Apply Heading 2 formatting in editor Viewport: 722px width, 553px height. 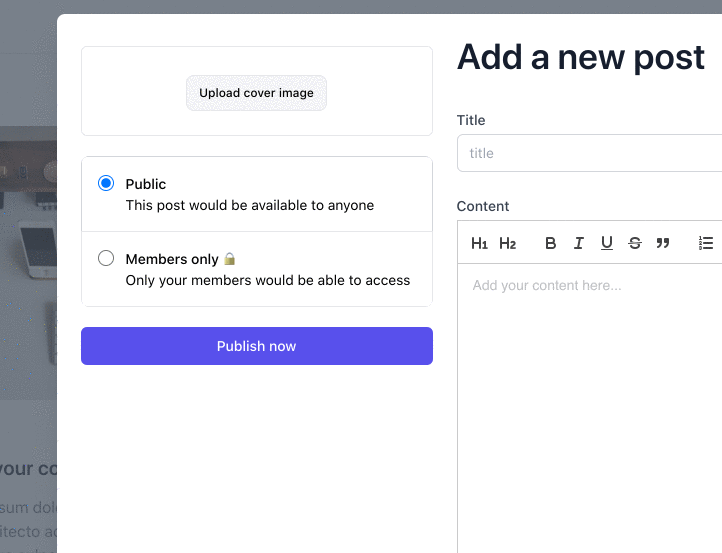click(x=507, y=243)
